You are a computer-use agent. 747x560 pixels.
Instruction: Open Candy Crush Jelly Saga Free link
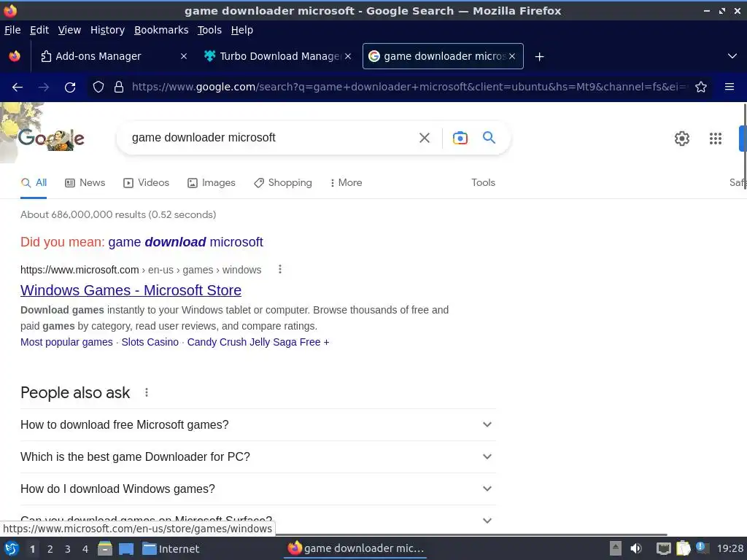(258, 342)
